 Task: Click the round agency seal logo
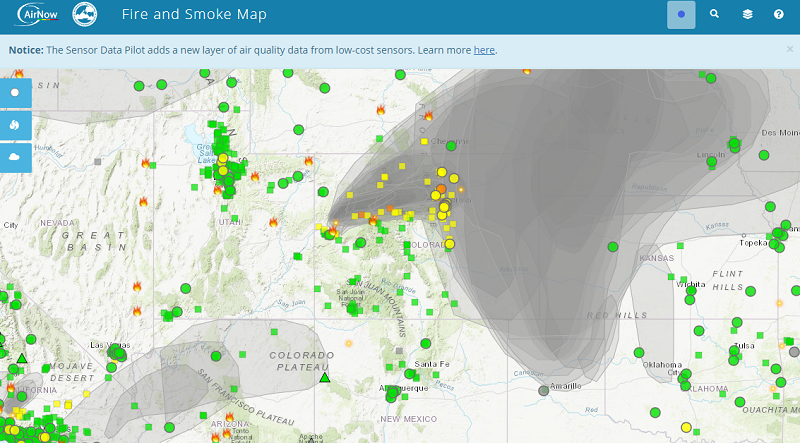(85, 15)
